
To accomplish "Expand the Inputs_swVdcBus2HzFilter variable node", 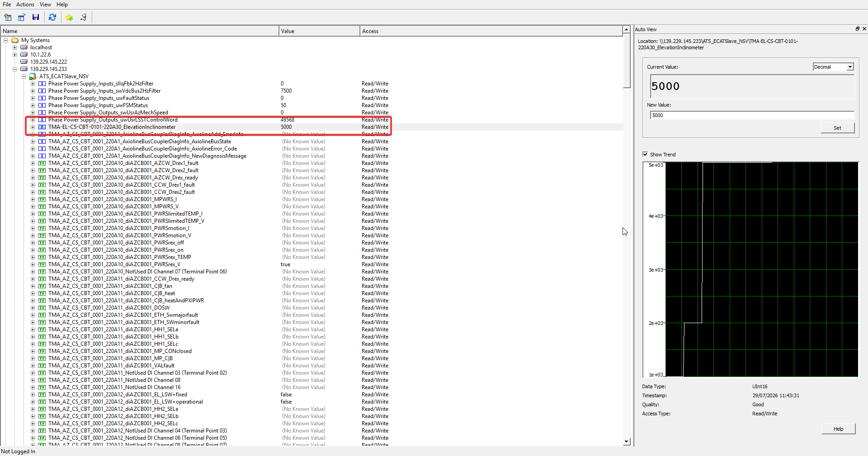I will (x=33, y=91).
